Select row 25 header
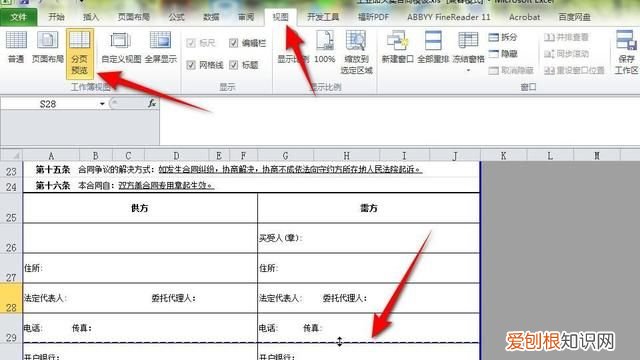Screen dimensions: 640x360 tap(11, 208)
